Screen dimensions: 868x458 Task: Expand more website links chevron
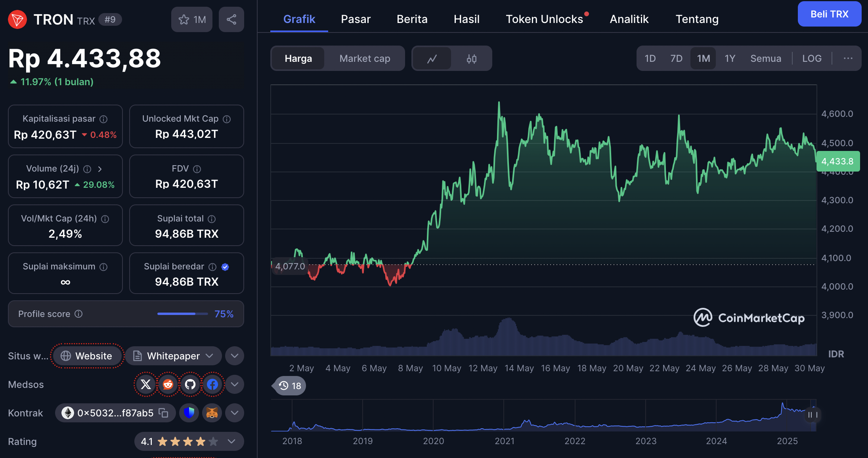tap(235, 356)
